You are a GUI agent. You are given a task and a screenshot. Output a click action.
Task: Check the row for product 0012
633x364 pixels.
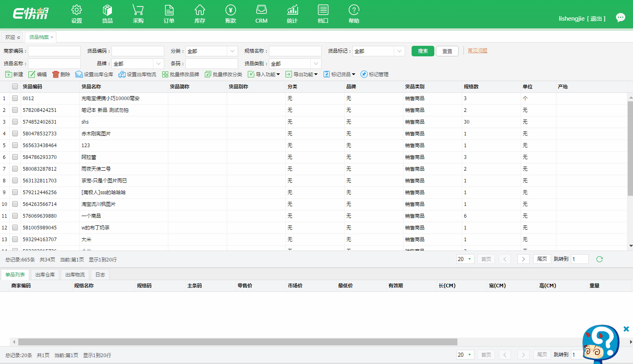(x=15, y=98)
